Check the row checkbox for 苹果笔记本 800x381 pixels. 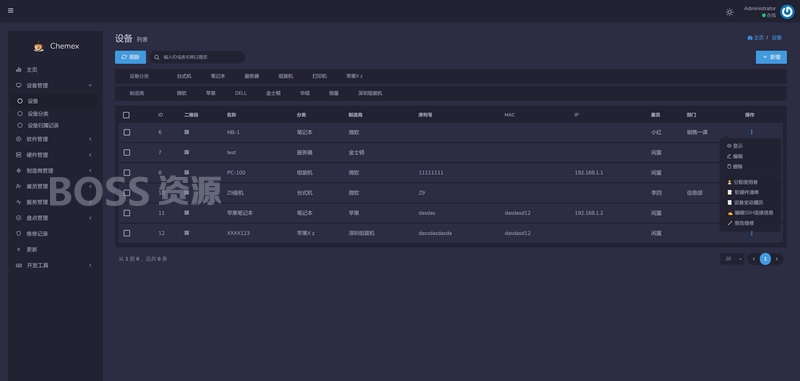(x=127, y=213)
